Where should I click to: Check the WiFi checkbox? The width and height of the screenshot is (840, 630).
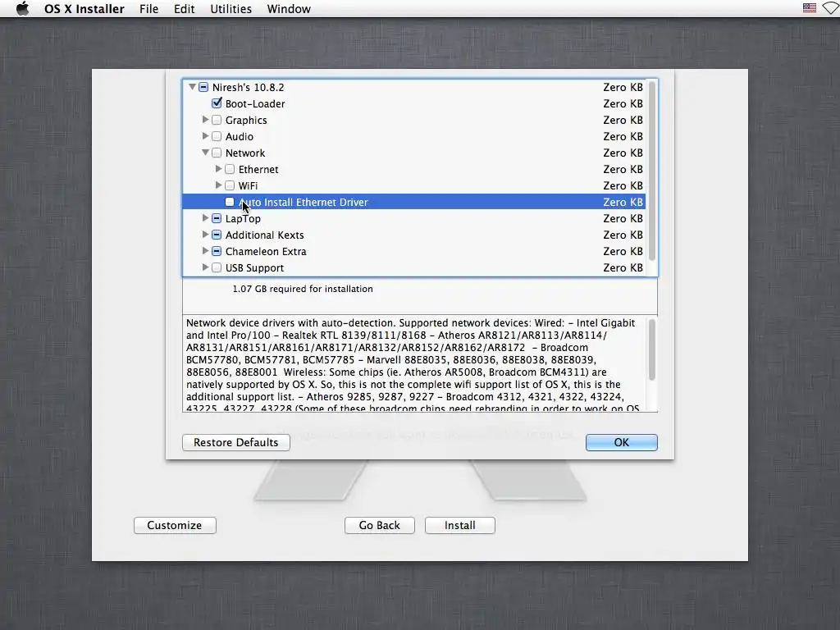230,185
